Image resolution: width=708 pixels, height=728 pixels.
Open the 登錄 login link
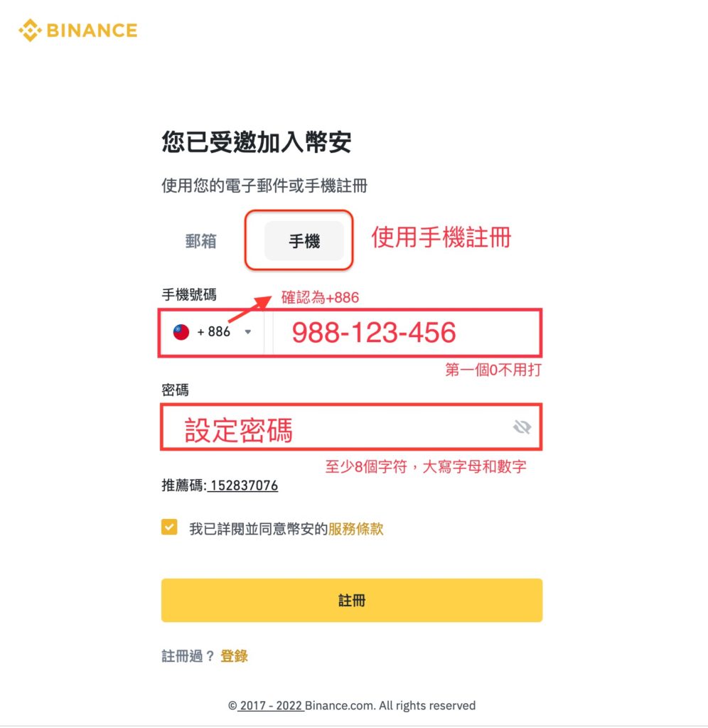pos(234,656)
